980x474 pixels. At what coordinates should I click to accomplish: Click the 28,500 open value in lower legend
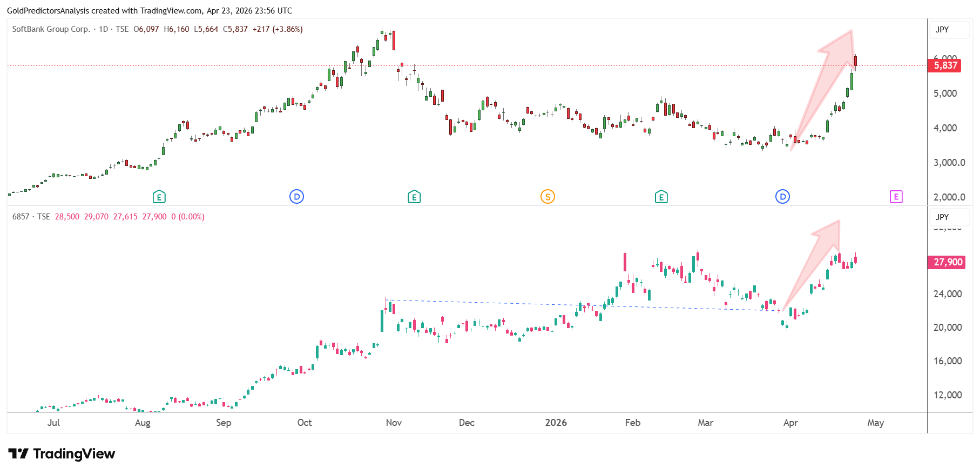tap(67, 217)
